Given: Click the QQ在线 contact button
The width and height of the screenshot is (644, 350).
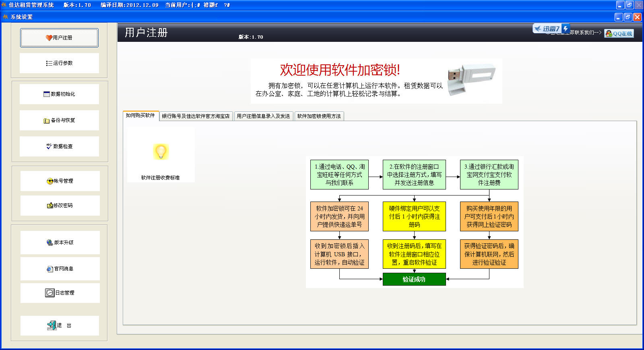Looking at the screenshot, I should [x=619, y=34].
